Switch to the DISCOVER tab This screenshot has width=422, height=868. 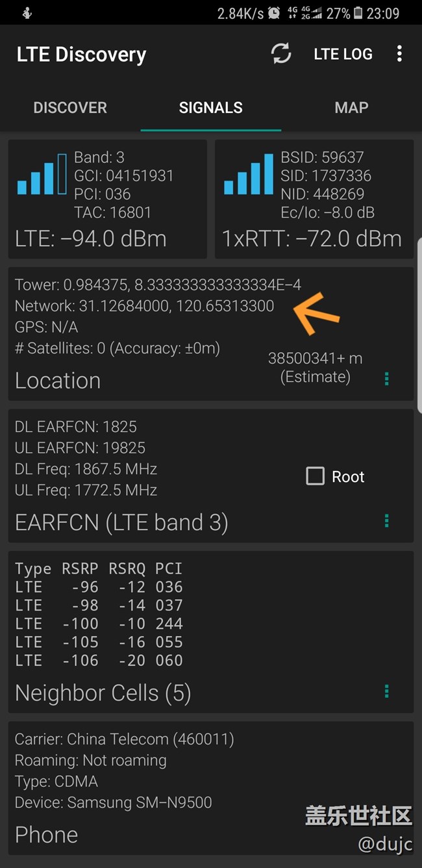[x=70, y=108]
